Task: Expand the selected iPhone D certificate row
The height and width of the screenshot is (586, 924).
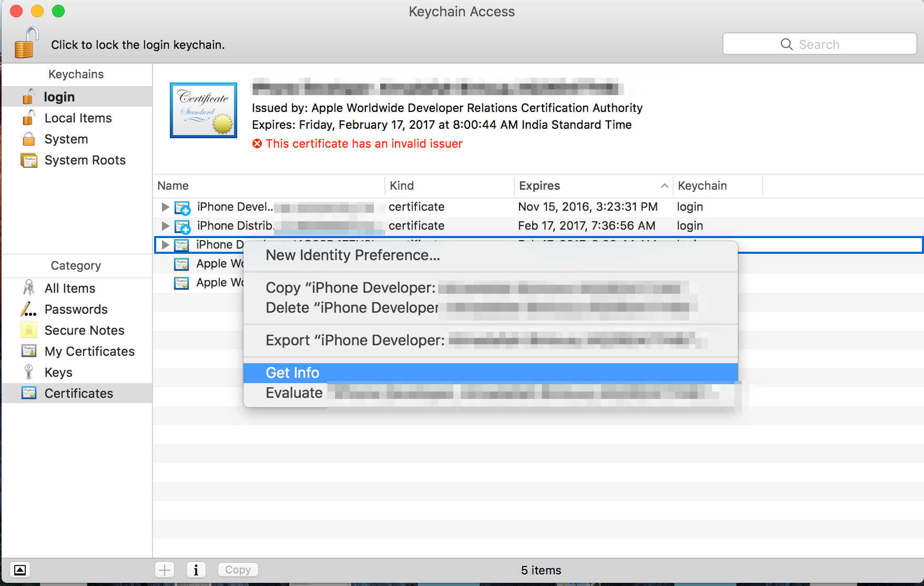Action: coord(165,244)
